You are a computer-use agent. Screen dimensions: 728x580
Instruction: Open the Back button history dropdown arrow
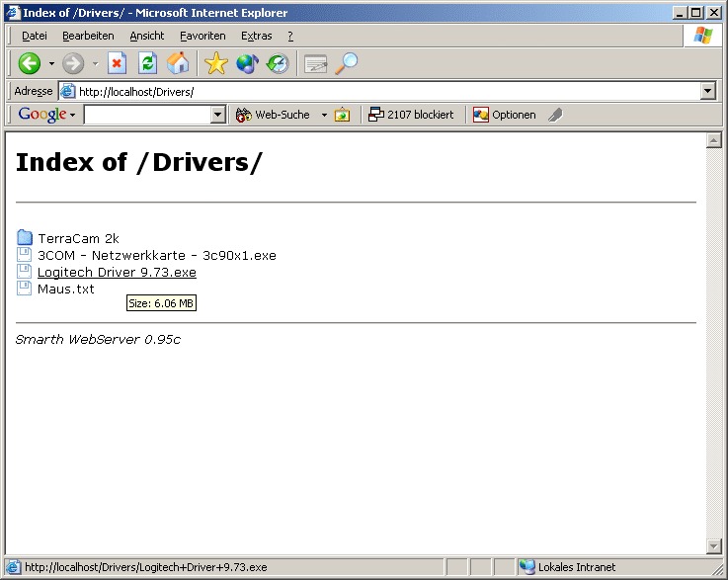(51, 63)
